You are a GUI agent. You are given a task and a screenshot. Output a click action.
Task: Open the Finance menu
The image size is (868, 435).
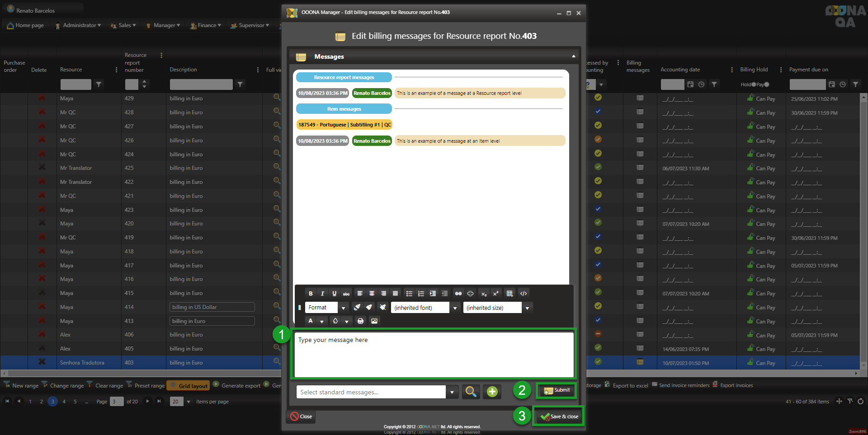tap(206, 25)
